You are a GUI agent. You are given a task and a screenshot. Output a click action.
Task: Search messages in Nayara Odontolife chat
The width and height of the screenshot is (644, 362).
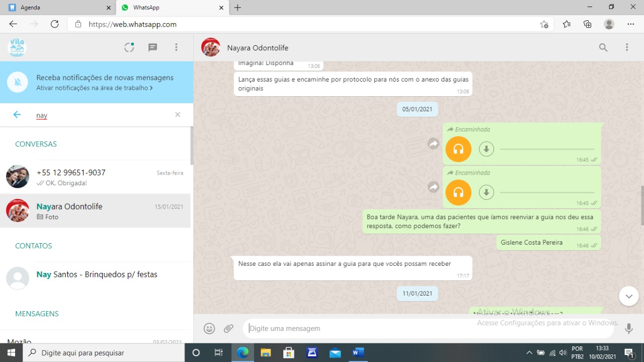coord(603,47)
